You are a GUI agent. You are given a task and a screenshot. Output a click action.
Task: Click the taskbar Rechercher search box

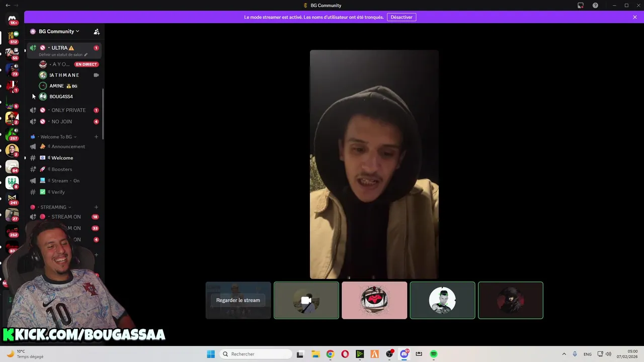point(257,354)
